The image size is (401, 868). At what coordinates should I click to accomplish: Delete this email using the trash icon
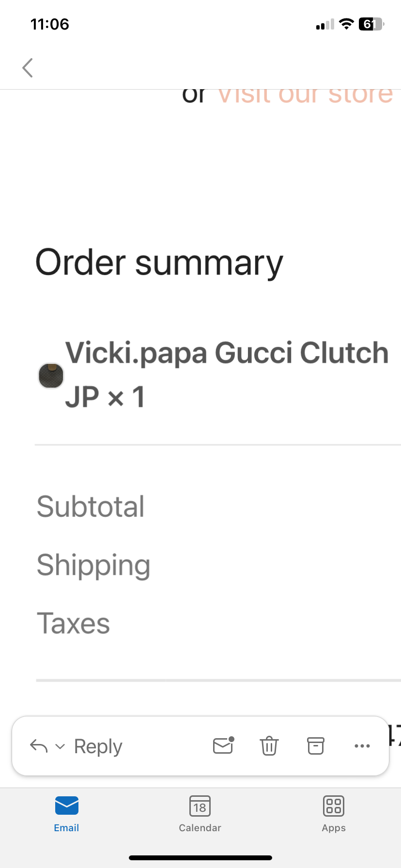(269, 746)
